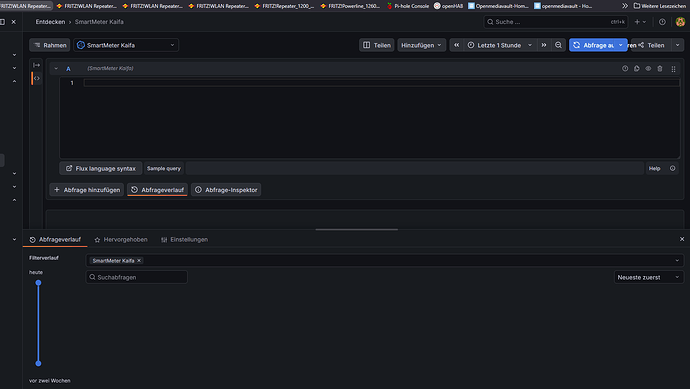The width and height of the screenshot is (690, 389).
Task: Open the Abfrage-Inspektor
Action: pos(226,190)
